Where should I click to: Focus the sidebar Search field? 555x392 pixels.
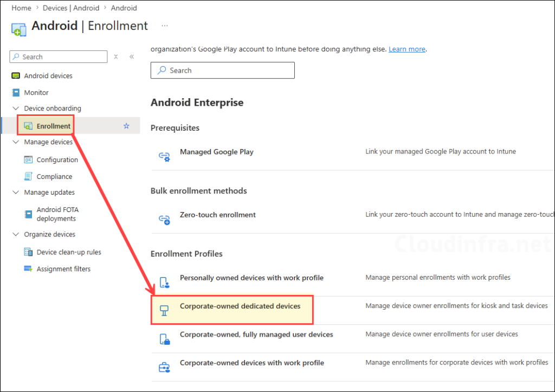click(x=59, y=56)
